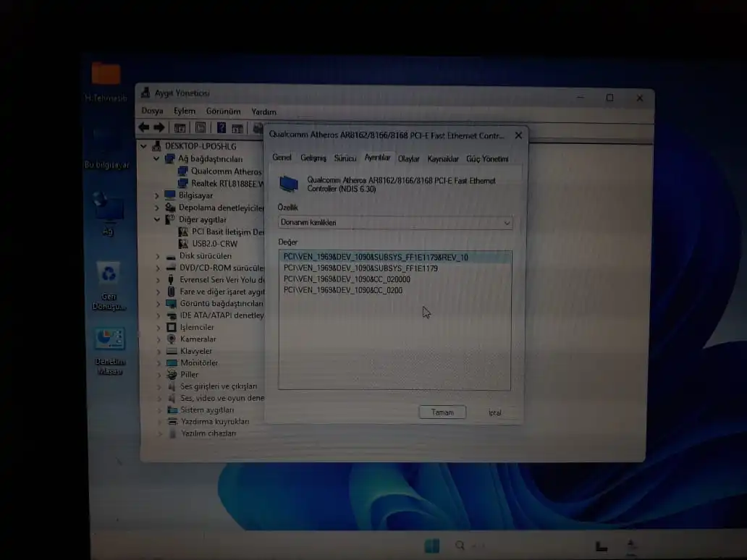Open the Görünüm menu
The image size is (747, 560).
point(223,111)
